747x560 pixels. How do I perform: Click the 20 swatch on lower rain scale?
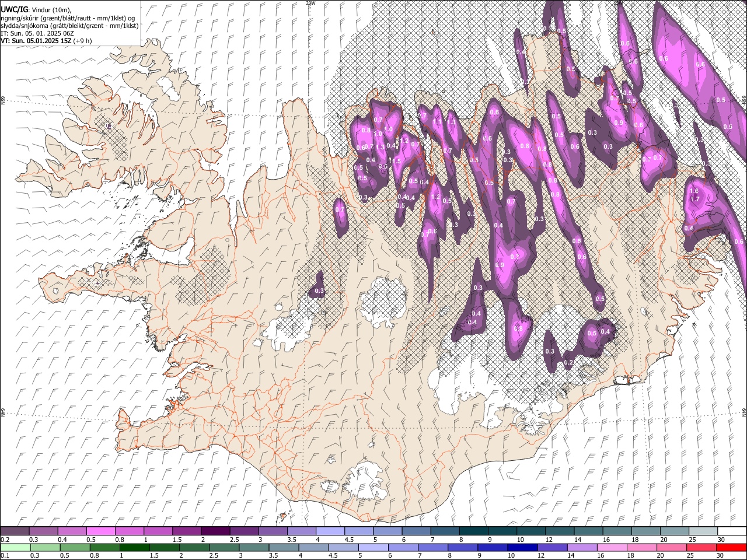coord(672,547)
